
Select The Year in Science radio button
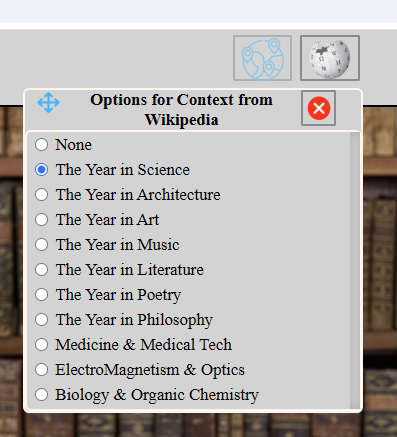coord(42,170)
